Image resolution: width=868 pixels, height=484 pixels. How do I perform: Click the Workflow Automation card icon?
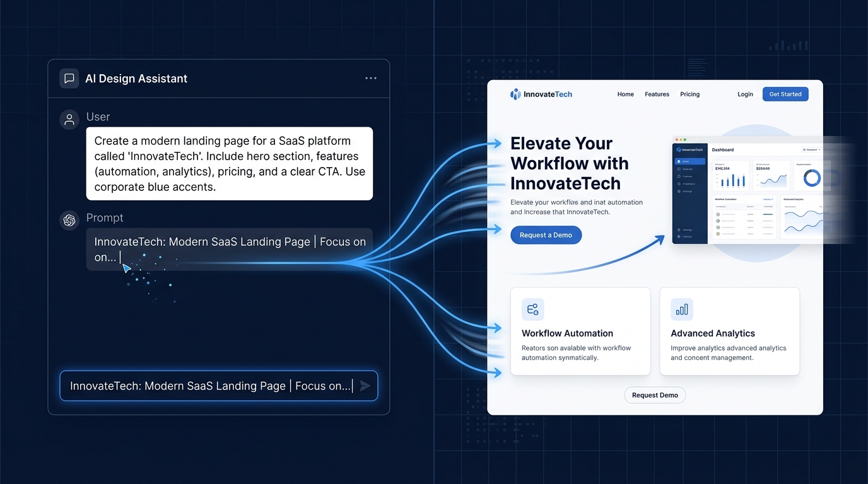point(532,309)
